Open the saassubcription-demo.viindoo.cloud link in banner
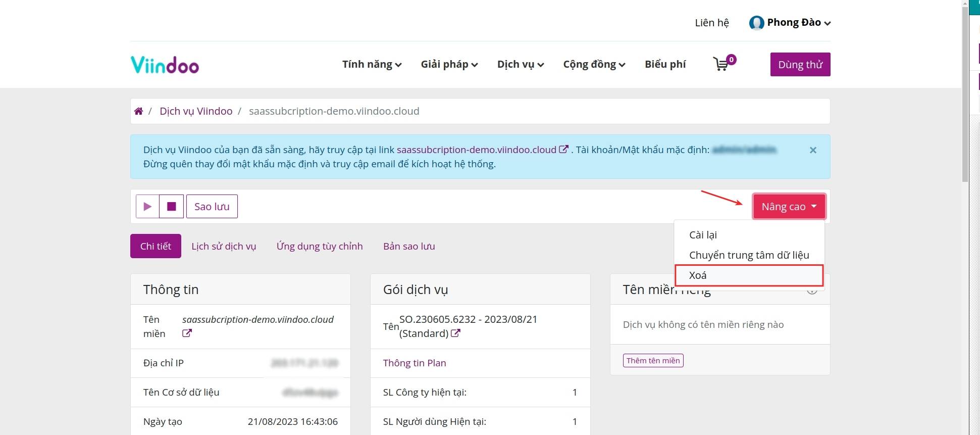Image resolution: width=980 pixels, height=435 pixels. pos(477,150)
